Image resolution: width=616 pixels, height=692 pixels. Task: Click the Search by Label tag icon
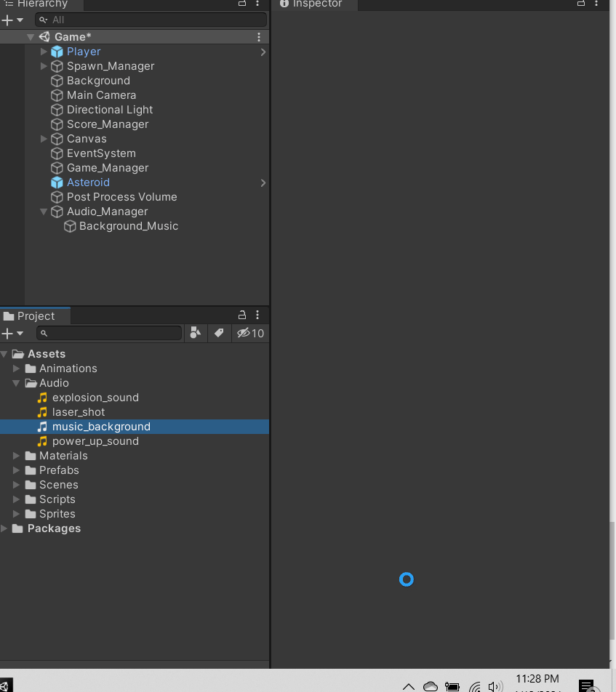coord(219,333)
